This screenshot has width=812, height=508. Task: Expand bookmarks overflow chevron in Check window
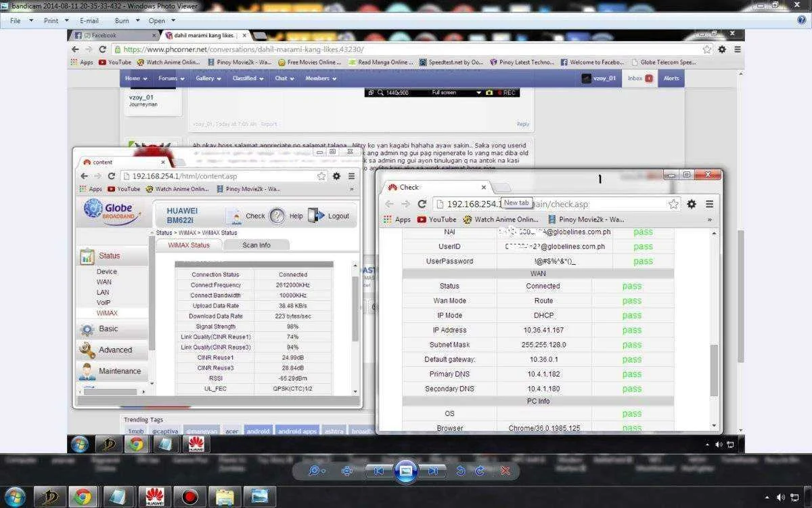tap(709, 219)
